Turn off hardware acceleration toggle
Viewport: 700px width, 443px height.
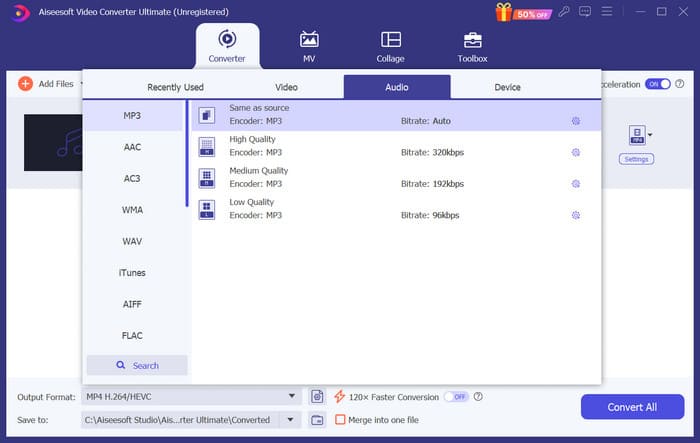tap(657, 85)
